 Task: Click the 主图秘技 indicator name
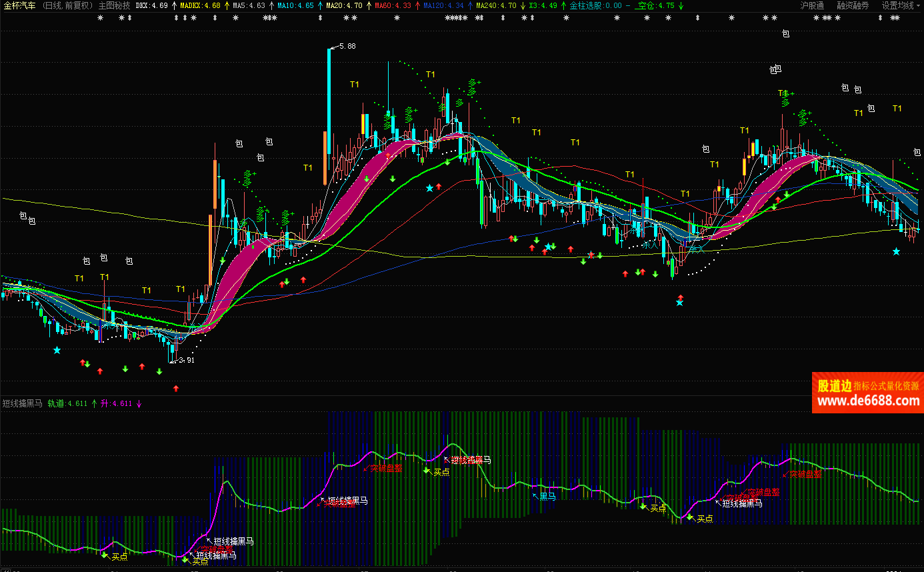pos(115,5)
